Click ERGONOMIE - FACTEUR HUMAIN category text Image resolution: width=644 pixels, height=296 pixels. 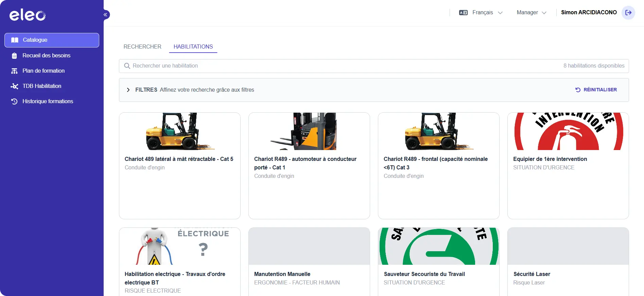tap(297, 283)
